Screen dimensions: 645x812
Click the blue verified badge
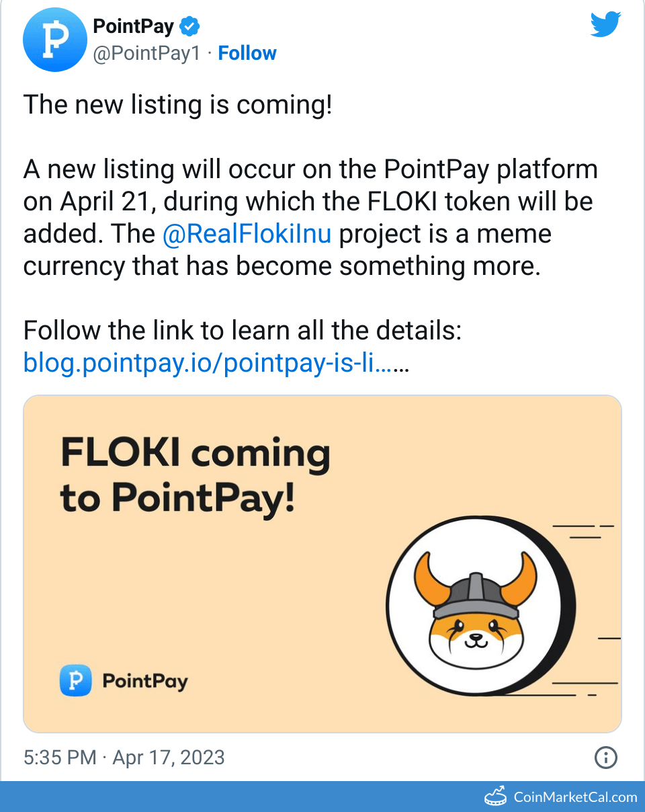[190, 28]
